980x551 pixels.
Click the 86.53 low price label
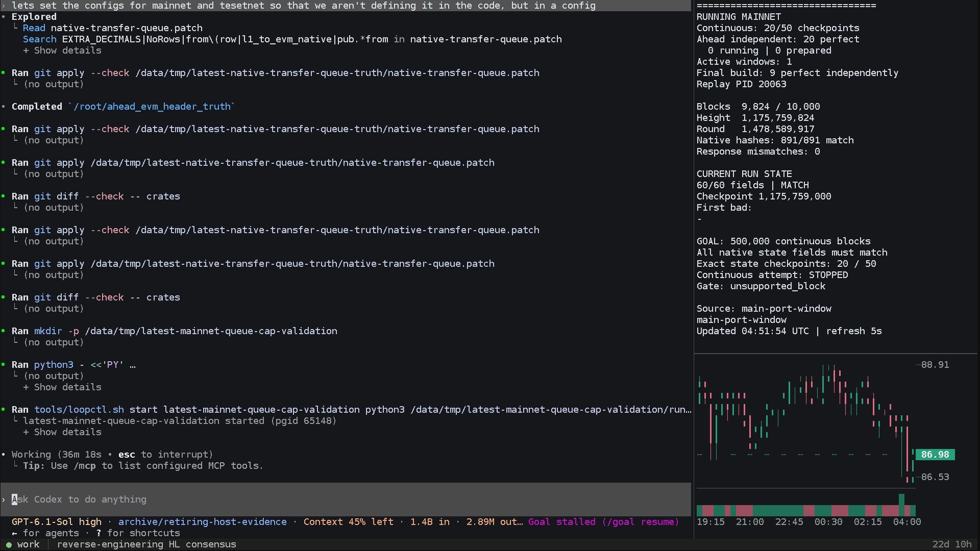click(x=935, y=477)
